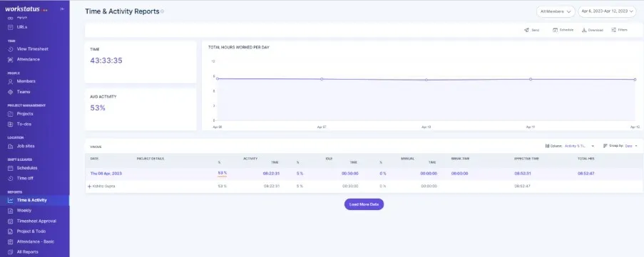Screen dimensions: 644x257
Task: Click the Load More Data button
Action: 364,204
